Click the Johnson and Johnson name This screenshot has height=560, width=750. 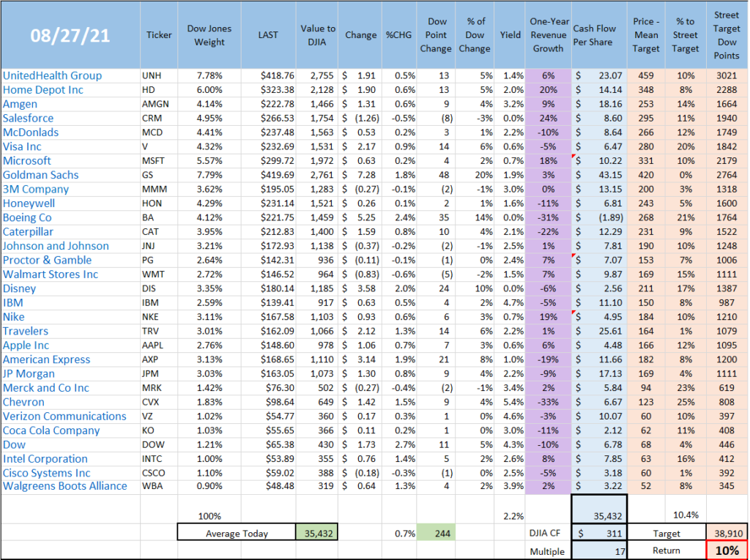56,246
